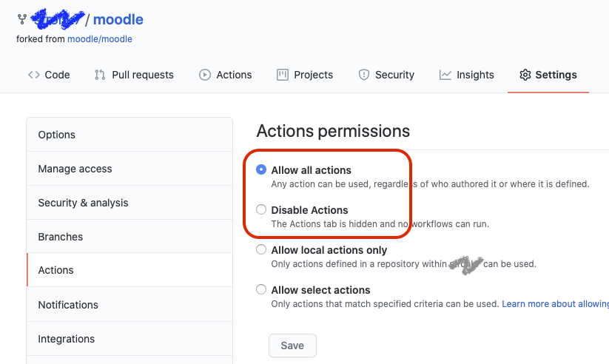This screenshot has height=364, width=609.
Task: Click the Settings gear icon
Action: click(525, 75)
